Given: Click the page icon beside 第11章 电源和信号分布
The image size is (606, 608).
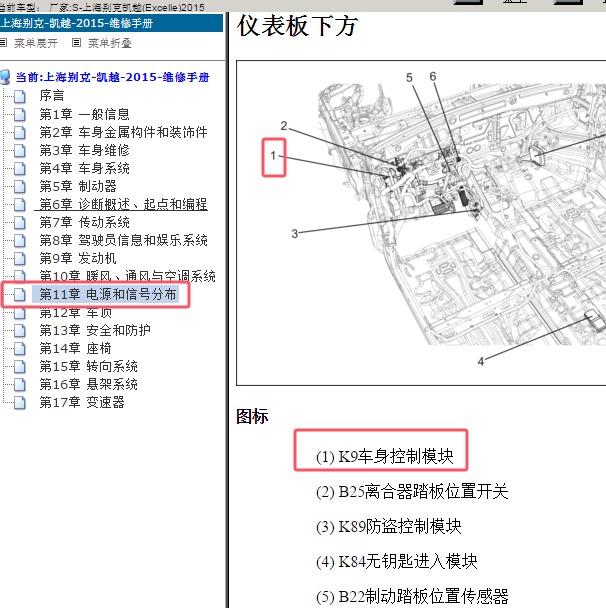Looking at the screenshot, I should tap(20, 295).
